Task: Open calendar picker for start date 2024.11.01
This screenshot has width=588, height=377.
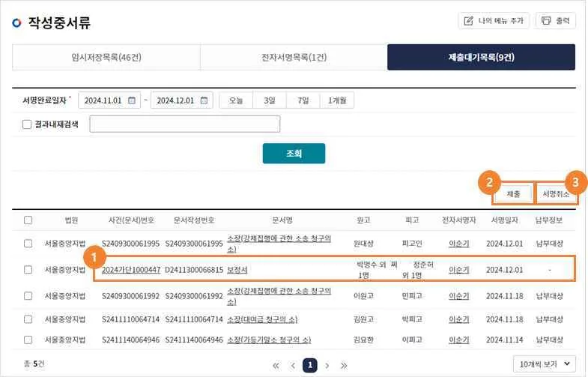Action: tap(132, 100)
